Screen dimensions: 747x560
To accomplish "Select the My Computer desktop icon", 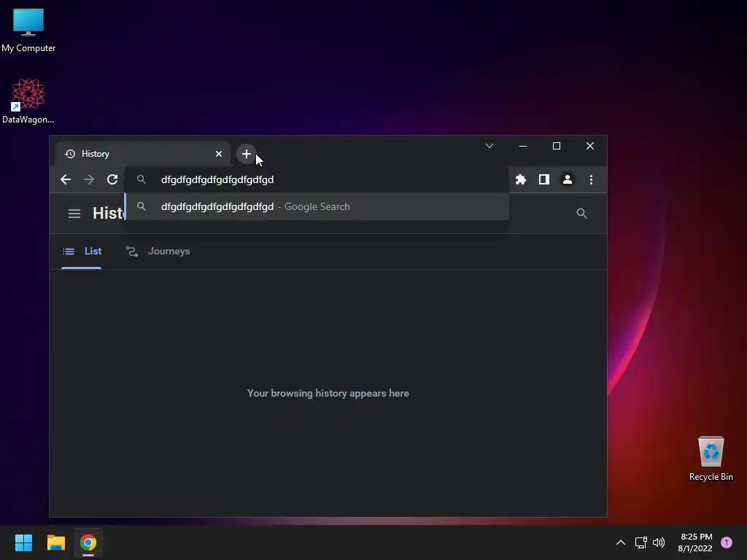I will point(28,31).
